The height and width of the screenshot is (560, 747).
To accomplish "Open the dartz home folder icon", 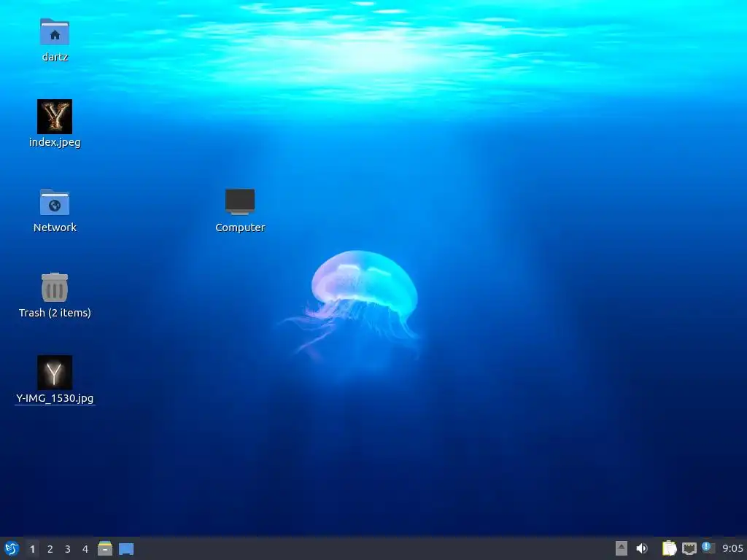I will coord(55,32).
